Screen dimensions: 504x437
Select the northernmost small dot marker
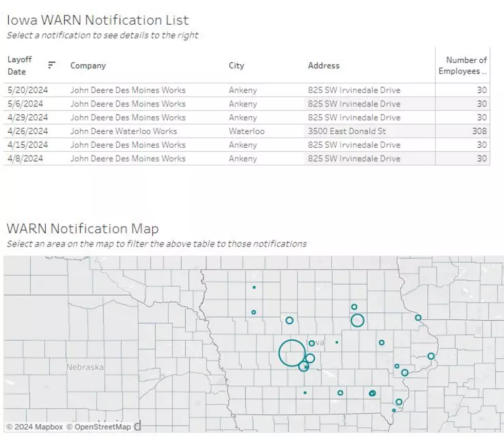tap(254, 287)
